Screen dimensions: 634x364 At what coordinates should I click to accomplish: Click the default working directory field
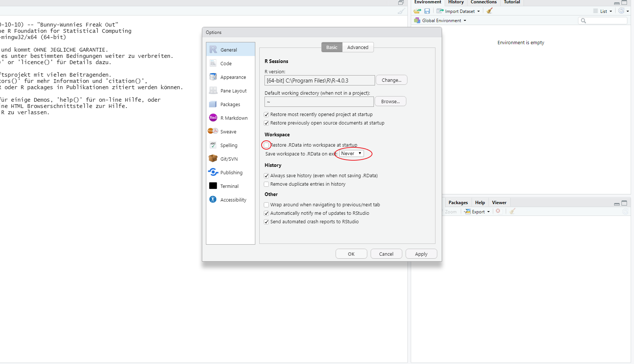[319, 102]
